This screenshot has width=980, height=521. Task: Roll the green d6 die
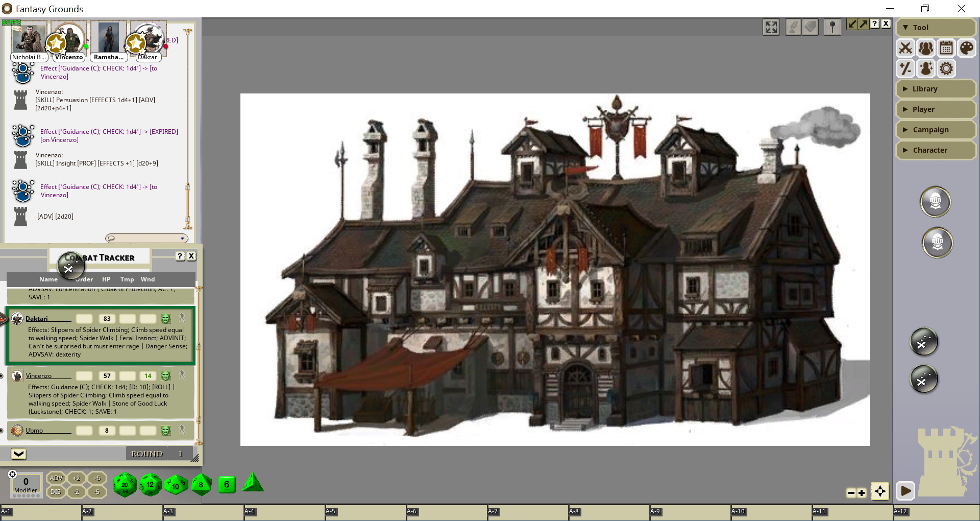click(227, 484)
